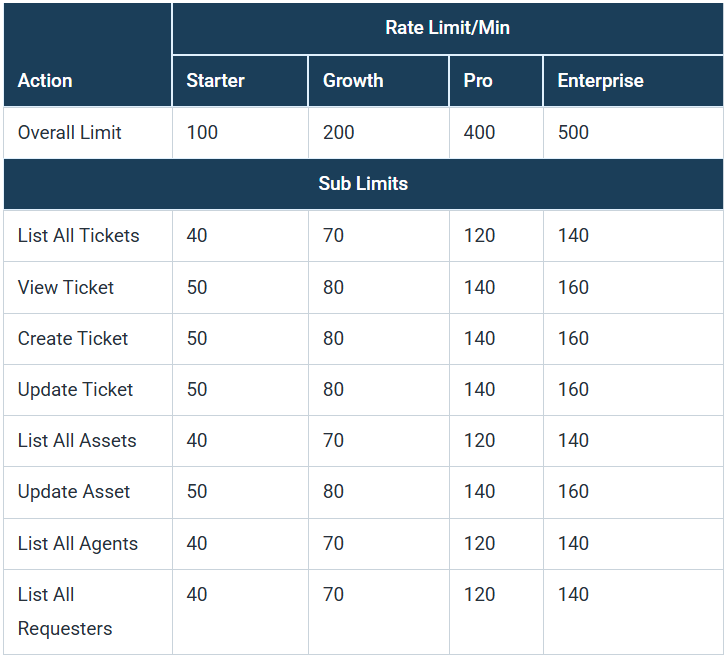Select the Overall Limit row label
Image resolution: width=726 pixels, height=657 pixels.
point(70,133)
